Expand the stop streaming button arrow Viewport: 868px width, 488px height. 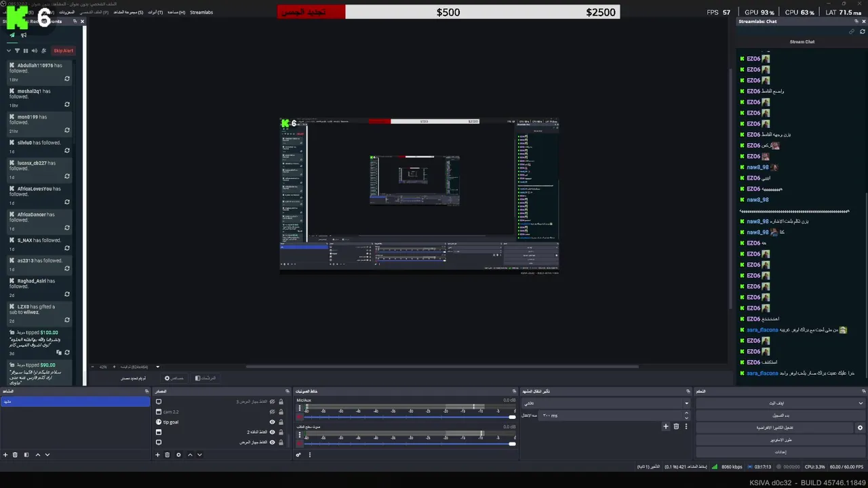861,403
